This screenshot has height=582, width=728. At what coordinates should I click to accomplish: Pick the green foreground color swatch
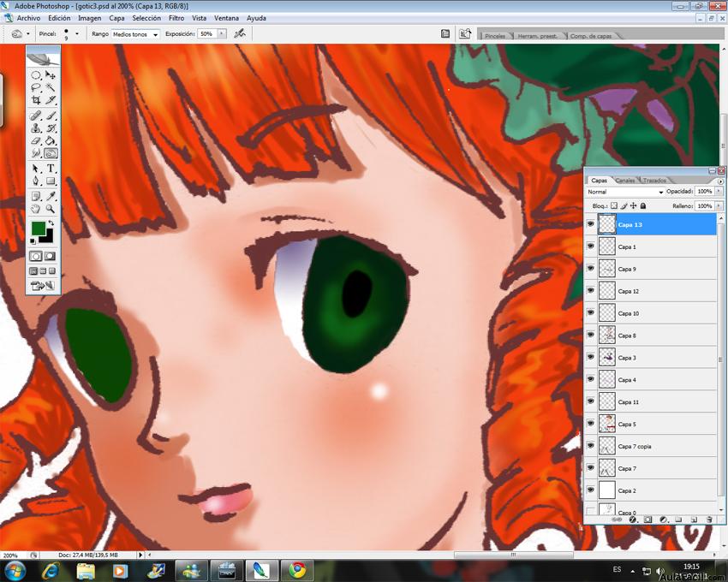click(x=38, y=229)
